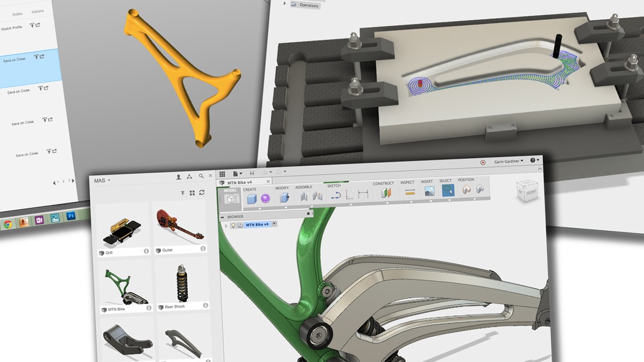Open search in the data panel

[x=201, y=176]
